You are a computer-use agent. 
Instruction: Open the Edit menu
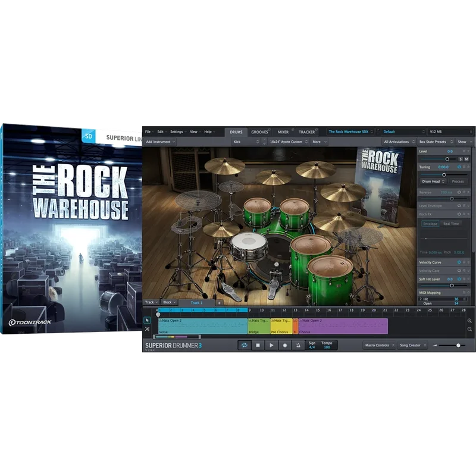[162, 131]
